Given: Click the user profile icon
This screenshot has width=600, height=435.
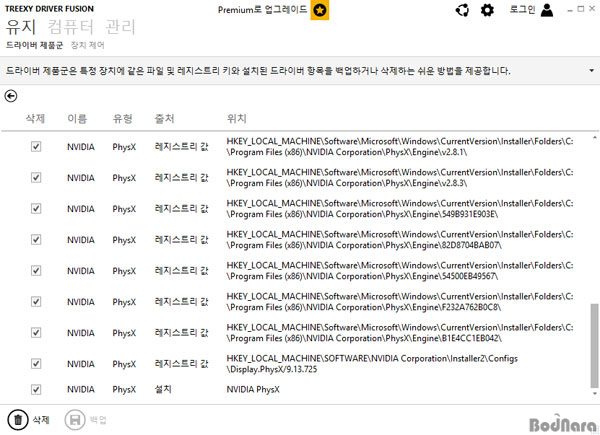Looking at the screenshot, I should (x=547, y=10).
